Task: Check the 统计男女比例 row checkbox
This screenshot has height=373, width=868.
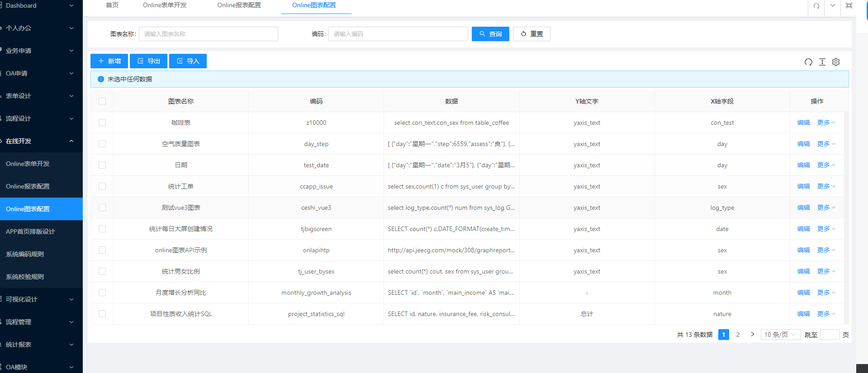Action: pos(102,271)
